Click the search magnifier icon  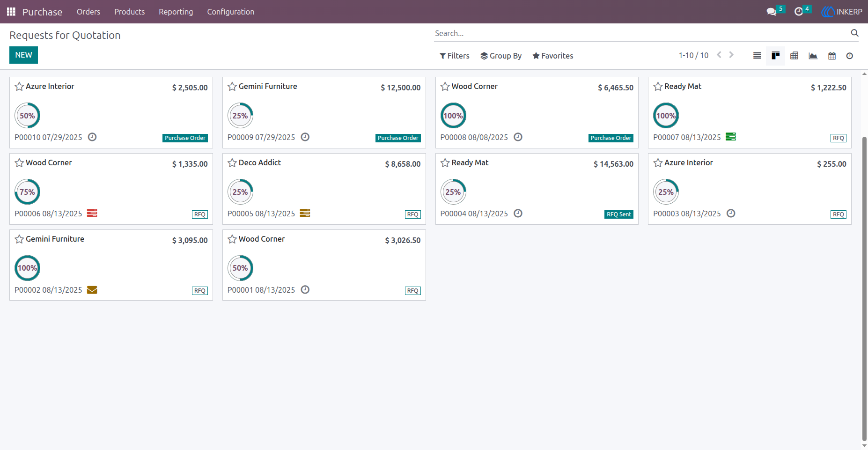(x=854, y=33)
